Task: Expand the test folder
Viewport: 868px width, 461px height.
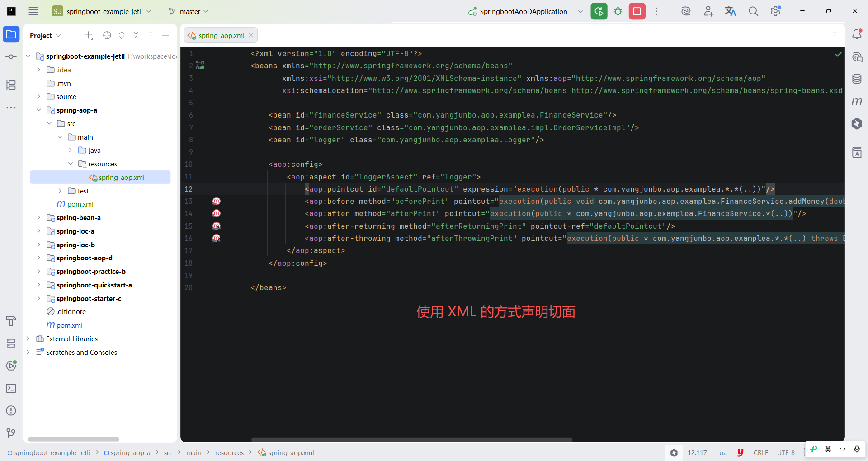Action: coord(60,191)
